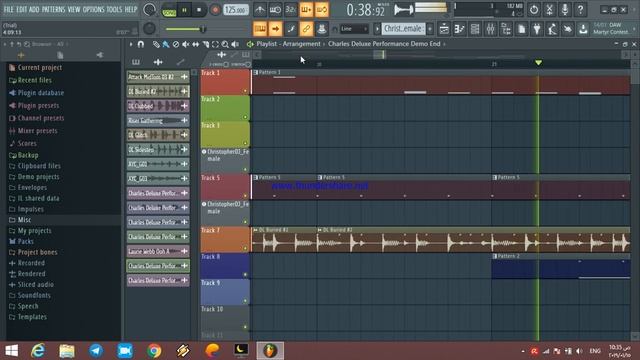Mute Track 7 via its green dot
This screenshot has height=360, width=640.
click(245, 248)
